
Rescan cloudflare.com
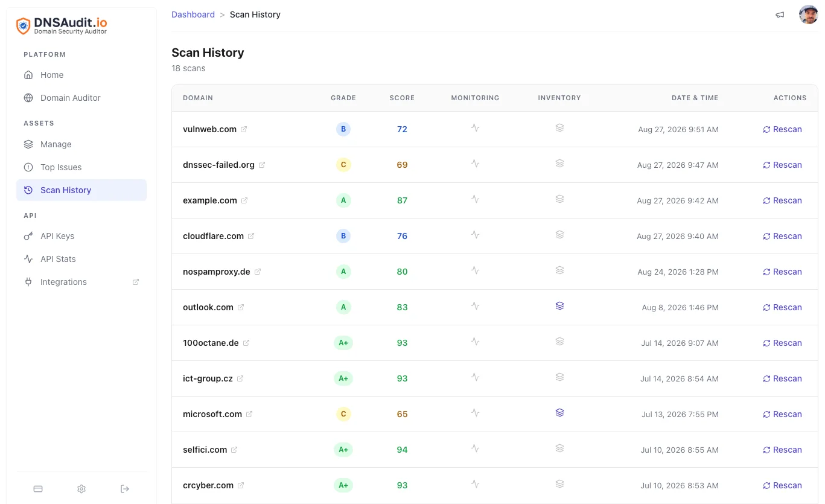[782, 236]
